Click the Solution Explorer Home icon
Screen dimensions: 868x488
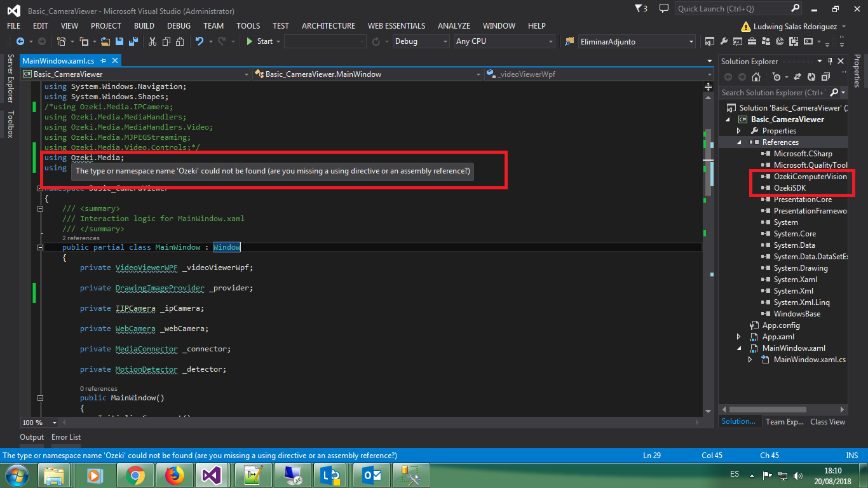coord(756,77)
